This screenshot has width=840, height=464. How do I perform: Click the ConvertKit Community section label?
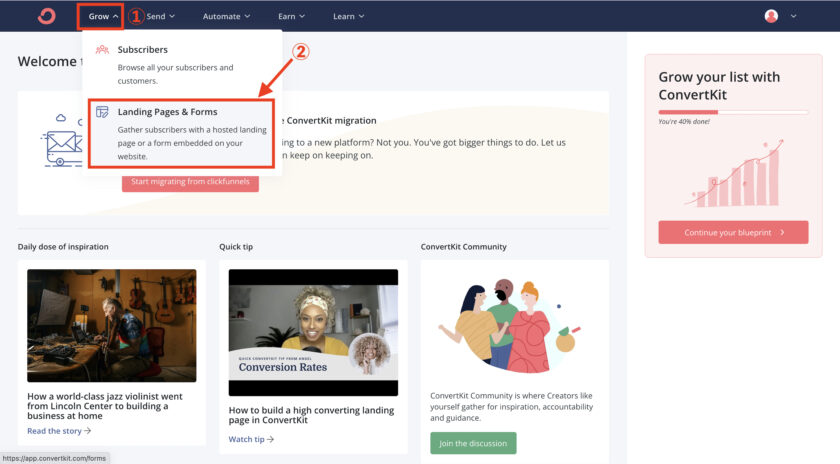pos(463,247)
